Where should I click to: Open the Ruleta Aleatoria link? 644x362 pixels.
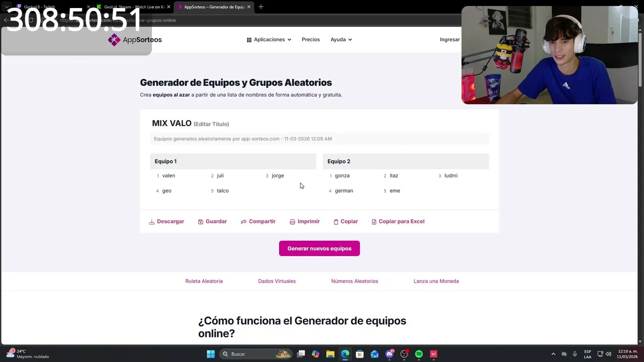[x=204, y=281]
